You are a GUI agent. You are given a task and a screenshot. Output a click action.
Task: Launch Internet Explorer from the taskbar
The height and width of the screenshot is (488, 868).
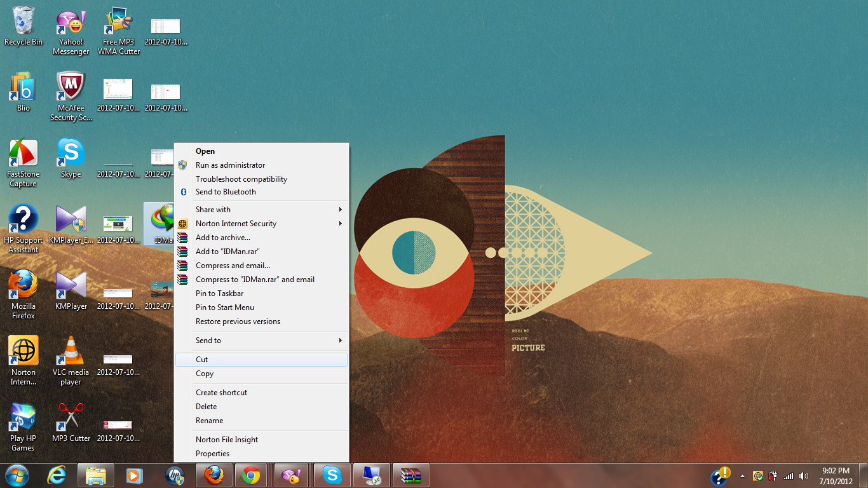point(57,475)
